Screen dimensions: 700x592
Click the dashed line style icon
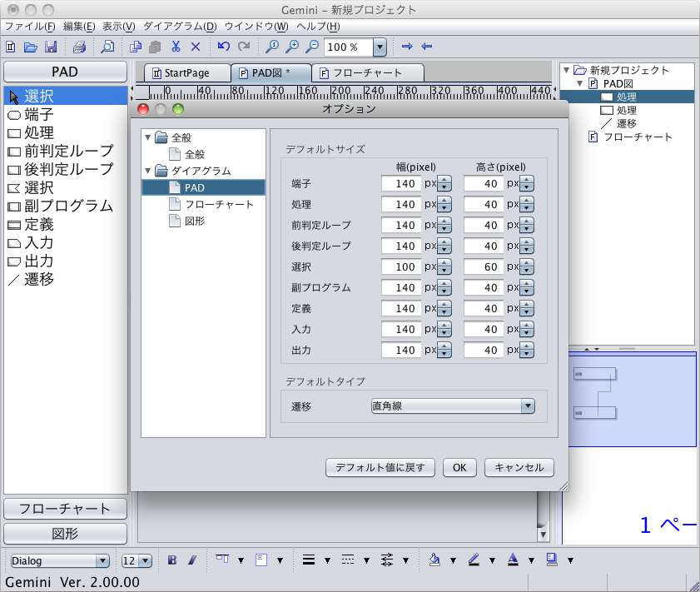[x=348, y=560]
